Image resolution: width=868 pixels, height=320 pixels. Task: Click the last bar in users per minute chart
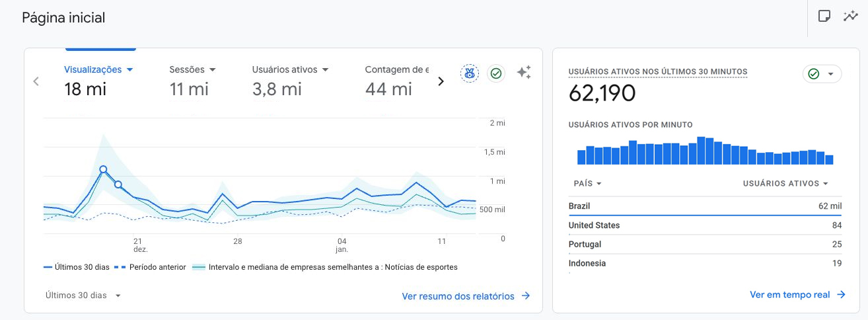click(829, 160)
